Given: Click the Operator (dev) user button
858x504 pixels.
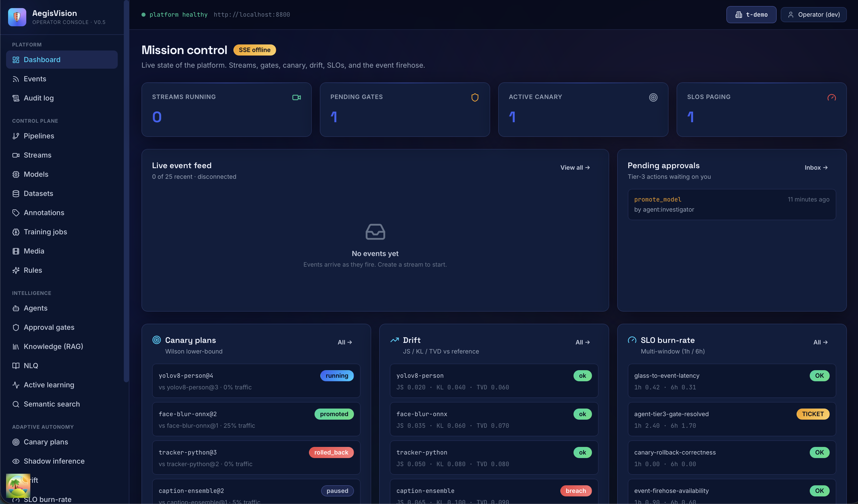Looking at the screenshot, I should [813, 15].
